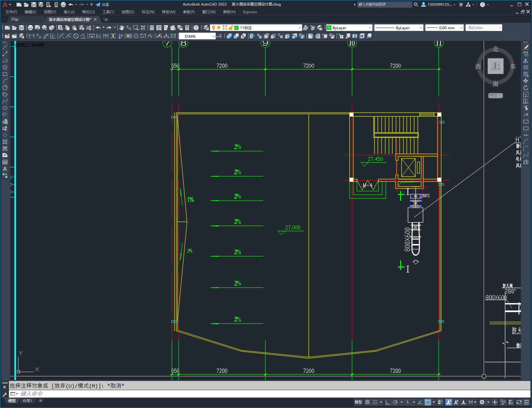Image resolution: width=532 pixels, height=408 pixels.
Task: Toggle grid display in status bar
Action: pos(367,402)
